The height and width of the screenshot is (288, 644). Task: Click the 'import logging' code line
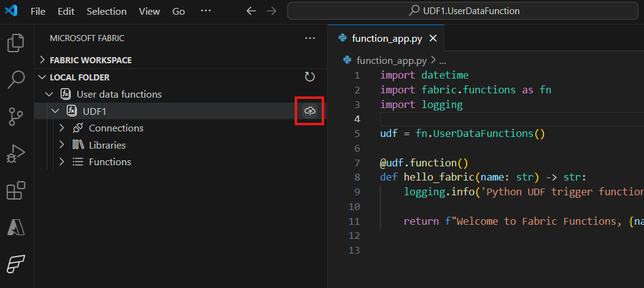[421, 104]
